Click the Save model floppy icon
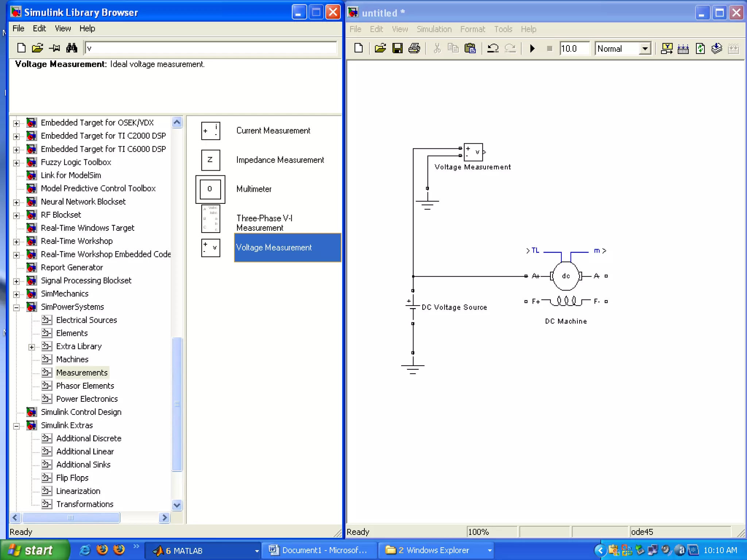This screenshot has width=747, height=560. 397,48
